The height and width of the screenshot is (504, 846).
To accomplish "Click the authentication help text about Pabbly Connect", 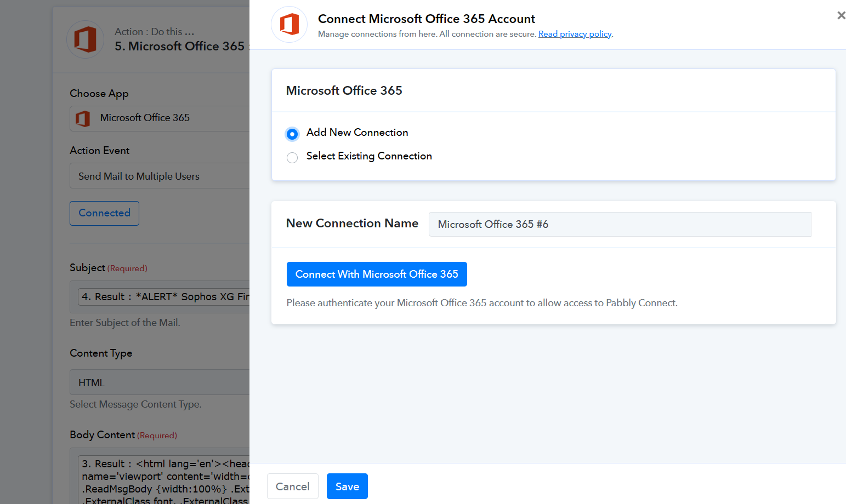I will [x=482, y=303].
